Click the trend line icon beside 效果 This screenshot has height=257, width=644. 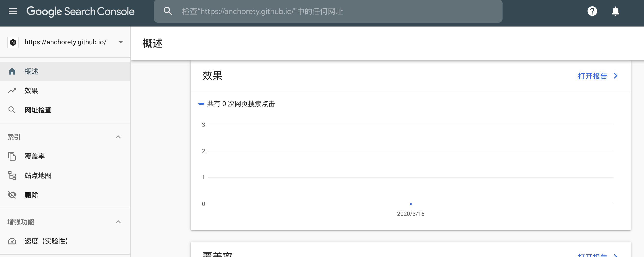click(x=12, y=91)
